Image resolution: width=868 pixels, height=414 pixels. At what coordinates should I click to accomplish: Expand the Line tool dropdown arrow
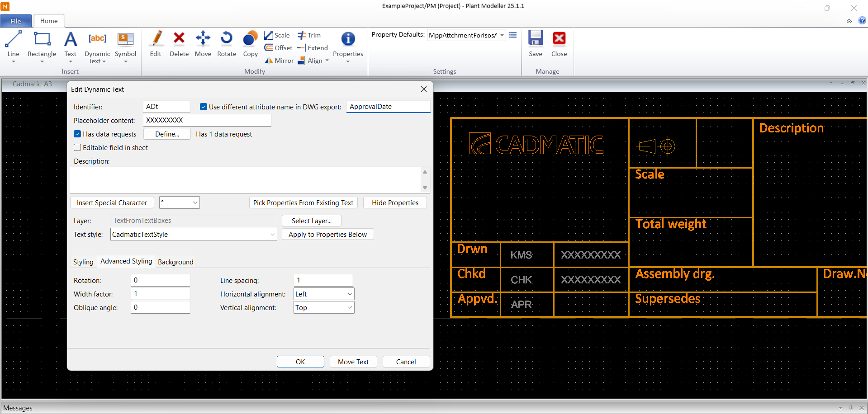pos(13,62)
